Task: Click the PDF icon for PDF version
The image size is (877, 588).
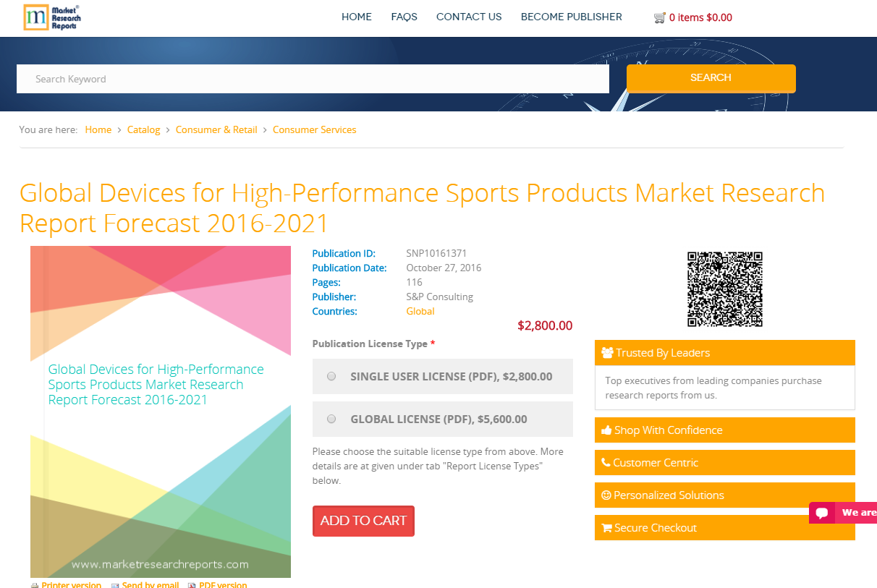Action: click(192, 585)
